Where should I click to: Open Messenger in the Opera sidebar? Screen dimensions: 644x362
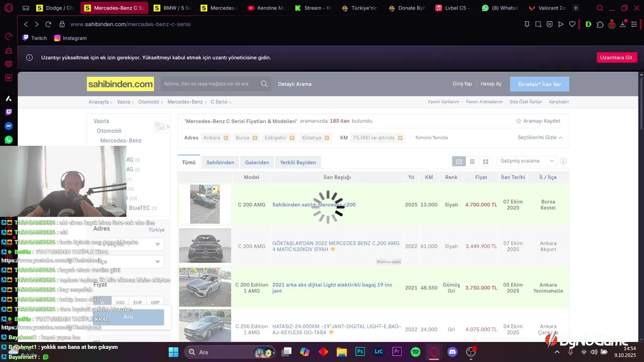(9, 126)
